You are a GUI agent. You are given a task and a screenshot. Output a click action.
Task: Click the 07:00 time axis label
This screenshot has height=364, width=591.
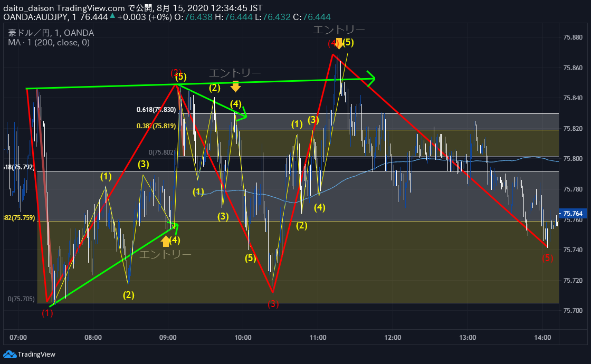[x=18, y=337]
